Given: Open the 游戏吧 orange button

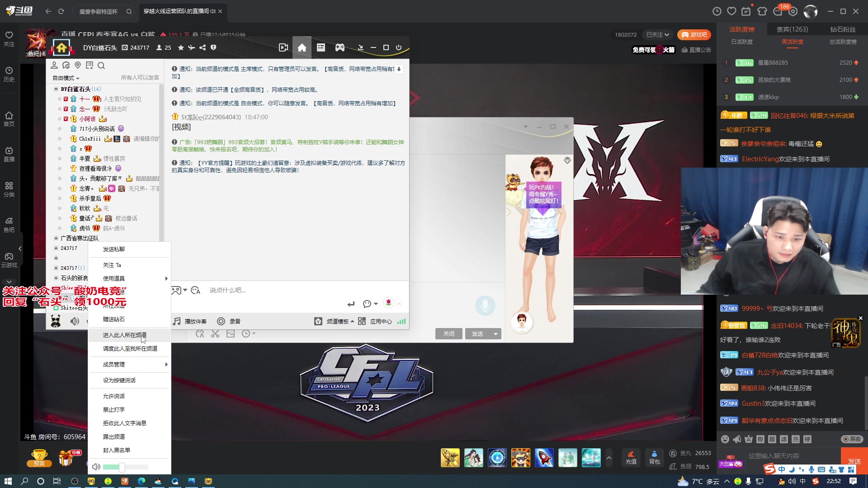Looking at the screenshot, I should (x=694, y=35).
